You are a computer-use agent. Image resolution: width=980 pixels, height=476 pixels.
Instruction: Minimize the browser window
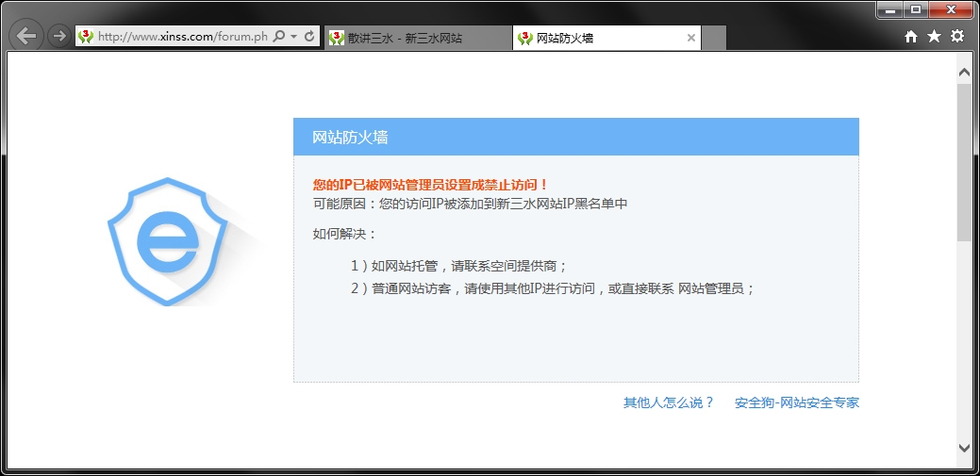pos(890,10)
